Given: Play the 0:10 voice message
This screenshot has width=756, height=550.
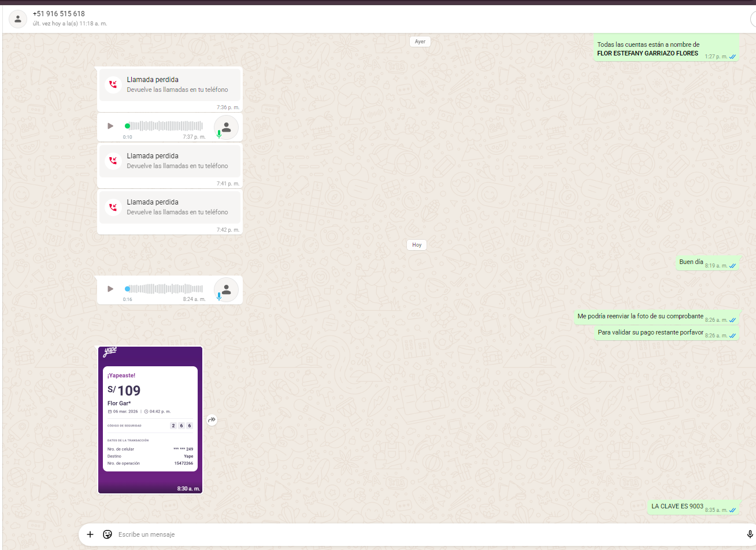Looking at the screenshot, I should point(110,126).
